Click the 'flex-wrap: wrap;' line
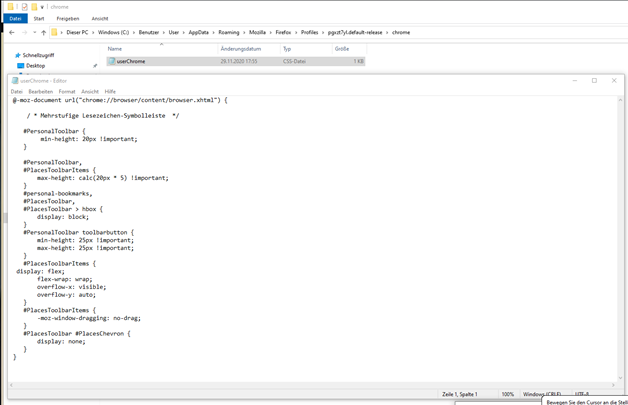Viewport: 628px width, 405px height. tap(64, 279)
